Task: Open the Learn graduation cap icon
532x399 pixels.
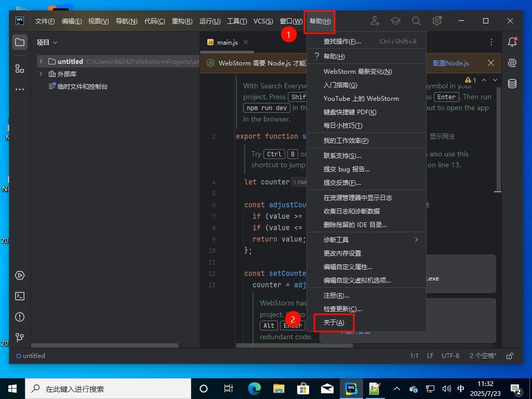Action: coord(395,21)
